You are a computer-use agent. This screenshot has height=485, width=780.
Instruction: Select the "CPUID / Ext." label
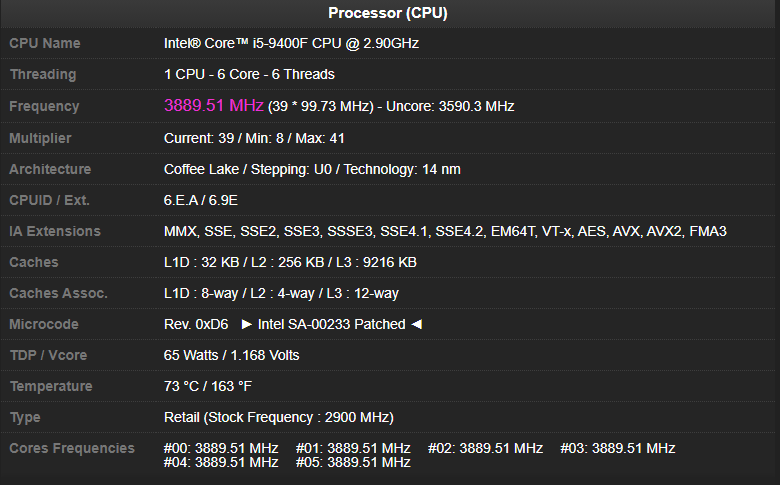(x=49, y=200)
